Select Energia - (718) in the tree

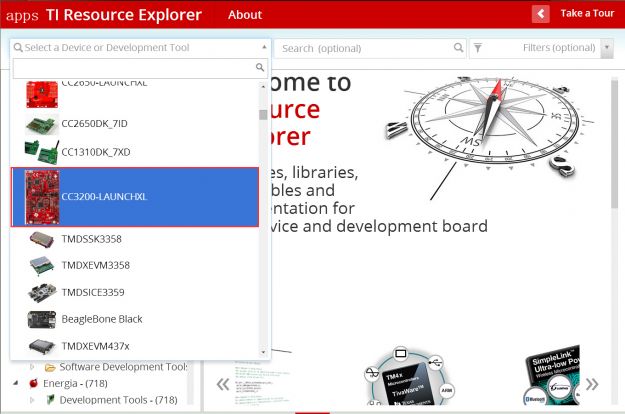click(75, 383)
